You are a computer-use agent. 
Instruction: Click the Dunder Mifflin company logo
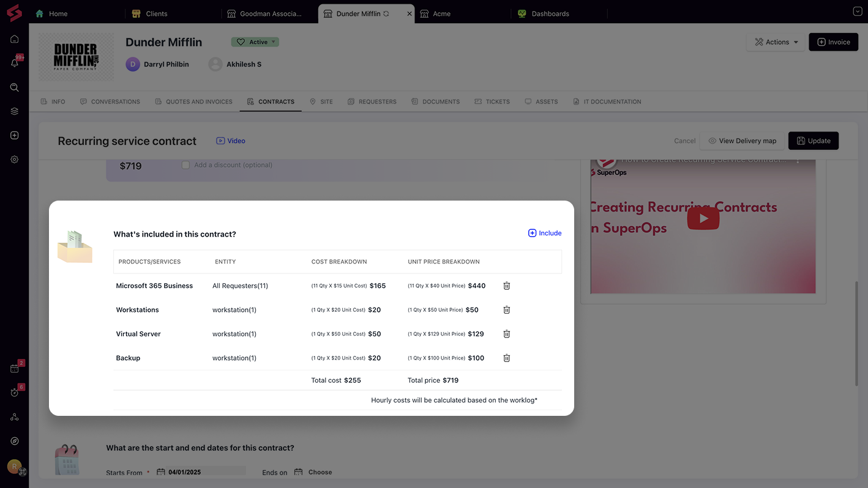pyautogui.click(x=76, y=57)
